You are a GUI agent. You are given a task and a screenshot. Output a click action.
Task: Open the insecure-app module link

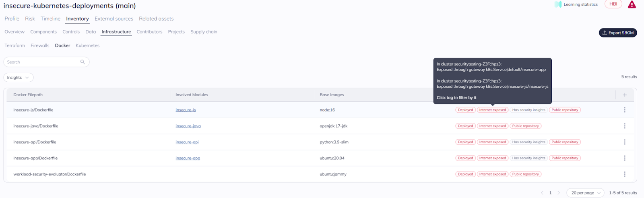(x=188, y=158)
